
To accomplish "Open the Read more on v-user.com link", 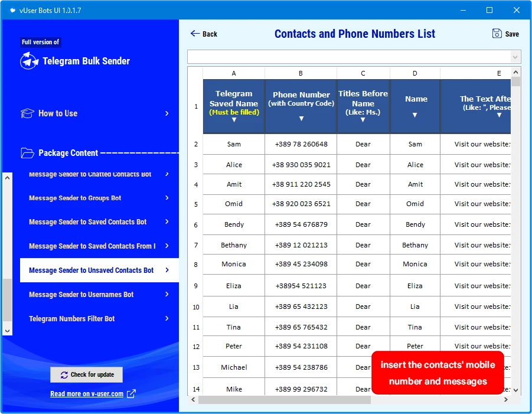I will [87, 394].
